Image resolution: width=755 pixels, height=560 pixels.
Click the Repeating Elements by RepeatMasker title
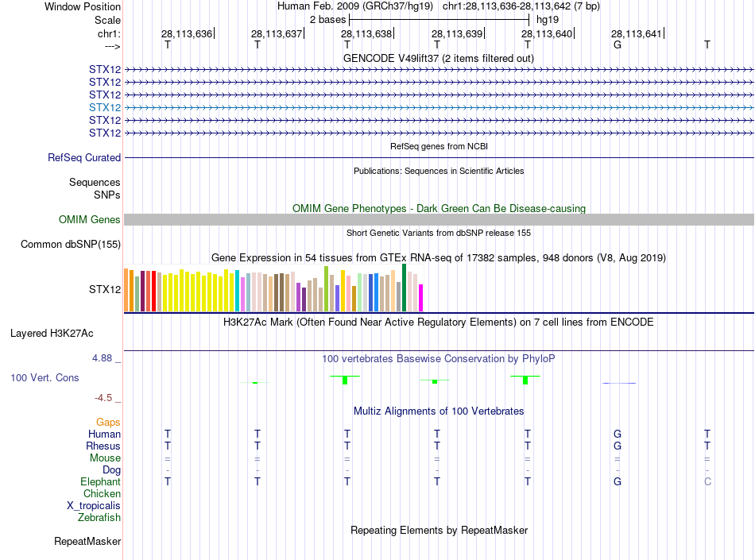click(x=439, y=531)
